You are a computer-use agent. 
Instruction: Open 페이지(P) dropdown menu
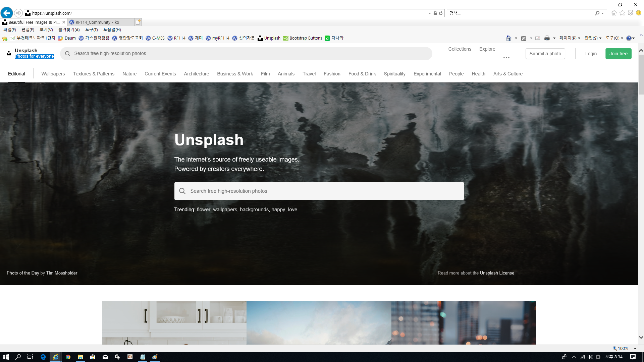coord(570,38)
